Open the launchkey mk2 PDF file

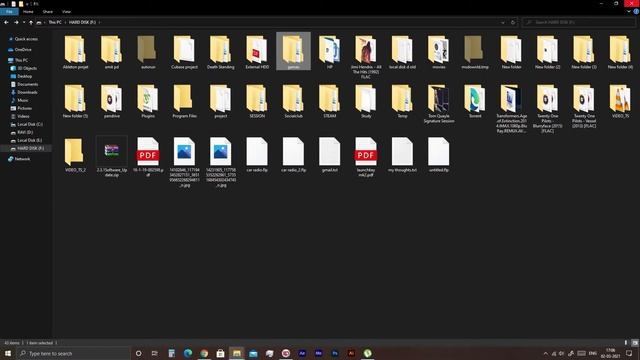[366, 157]
